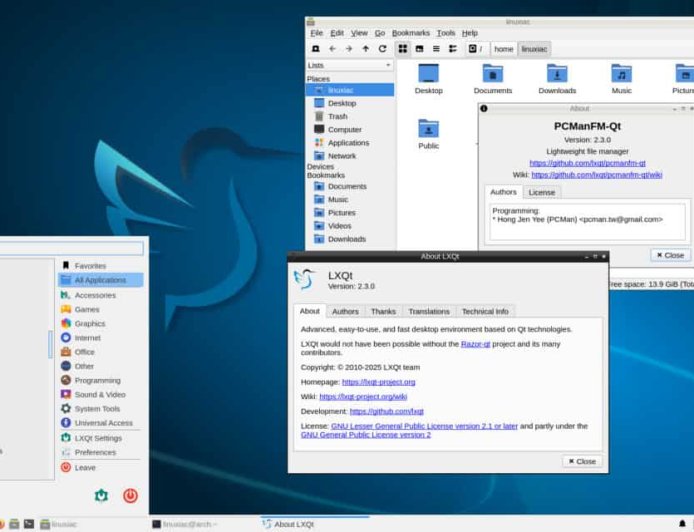Click the home segment in the path bar

(x=503, y=48)
